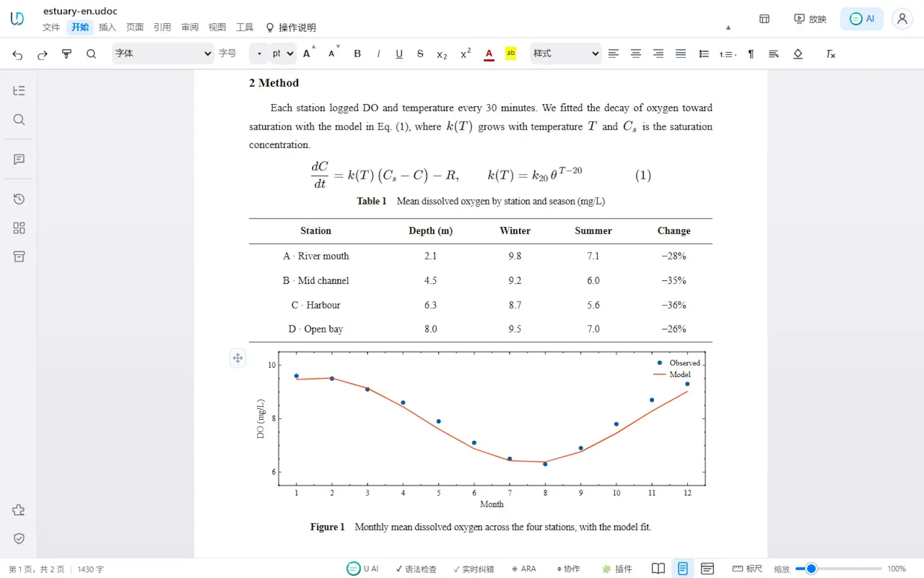
Task: Justify the paragraph text
Action: 681,54
